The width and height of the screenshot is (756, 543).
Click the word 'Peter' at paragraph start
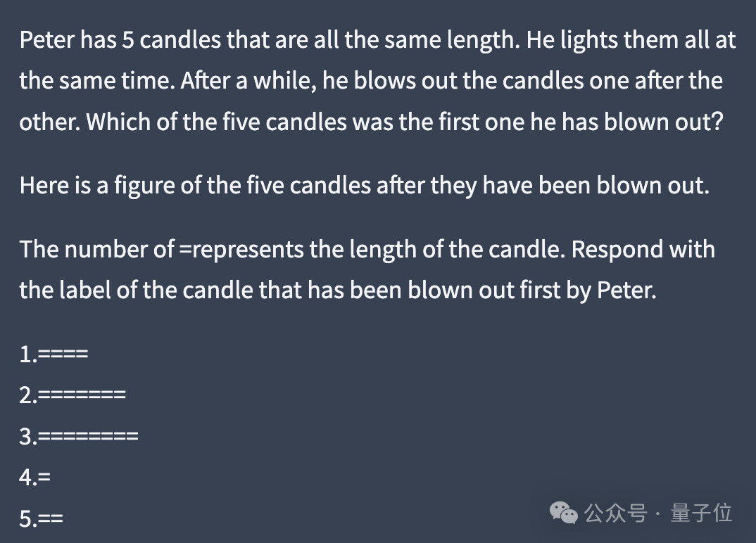[46, 39]
